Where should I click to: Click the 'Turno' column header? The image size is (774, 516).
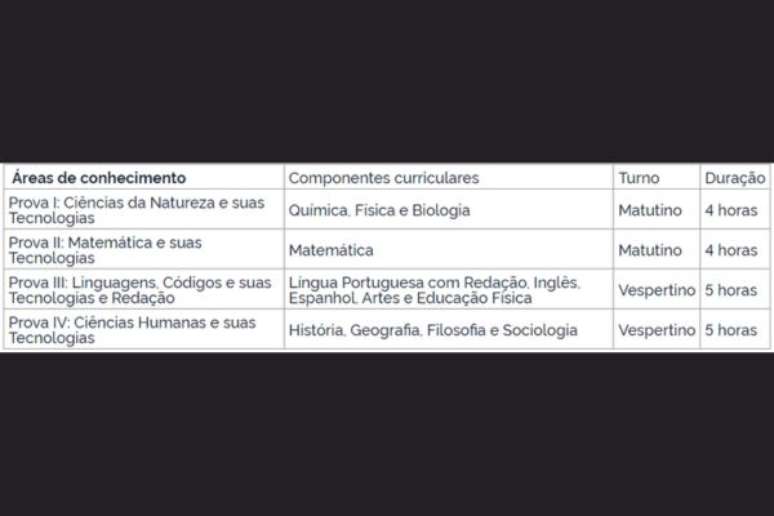pyautogui.click(x=657, y=177)
